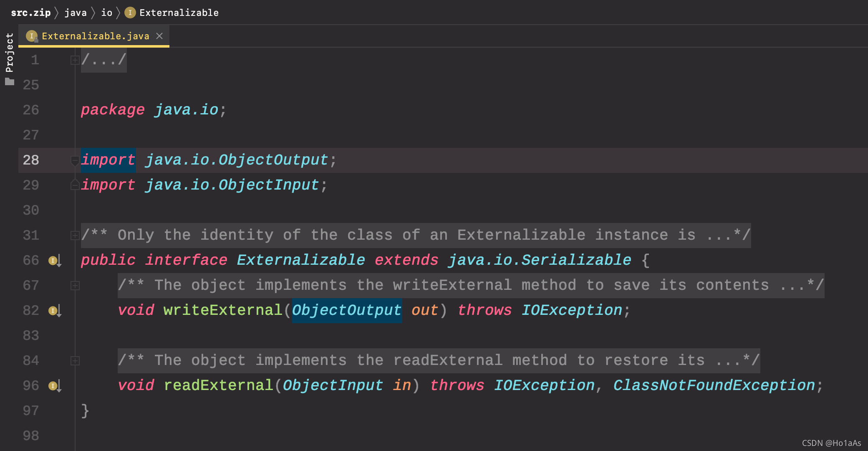This screenshot has width=868, height=451.
Task: Click the 'package' keyword on line 26
Action: (113, 110)
